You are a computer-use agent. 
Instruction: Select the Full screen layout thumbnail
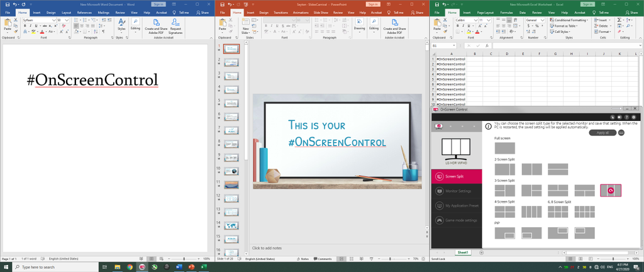(x=505, y=148)
